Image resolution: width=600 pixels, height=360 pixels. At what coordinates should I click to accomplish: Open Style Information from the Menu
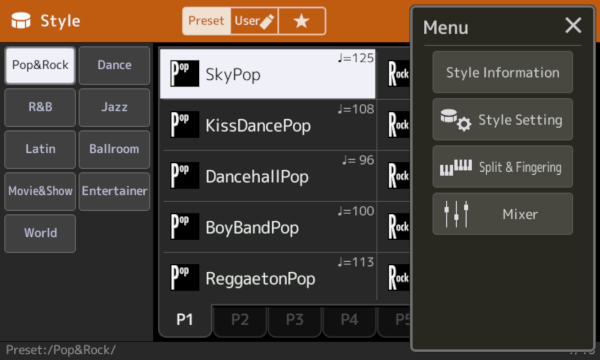click(x=502, y=72)
